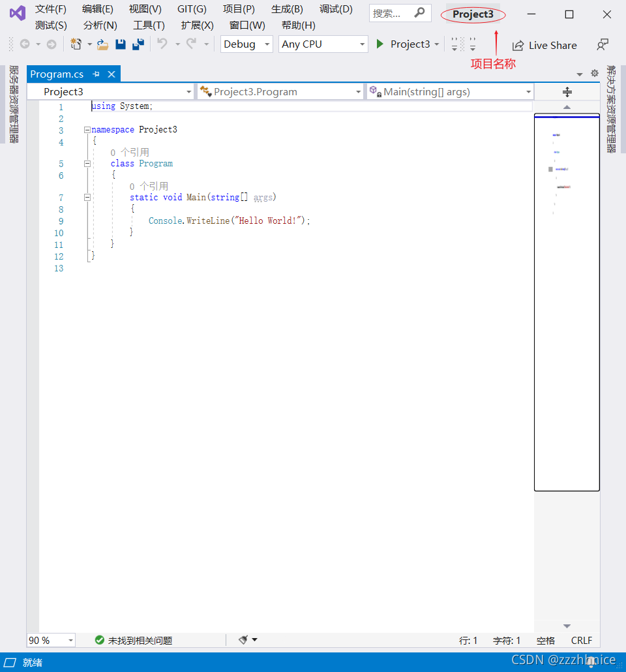Open the 服务器资源管理器 side panel tab
Image resolution: width=626 pixels, height=672 pixels.
[x=14, y=104]
